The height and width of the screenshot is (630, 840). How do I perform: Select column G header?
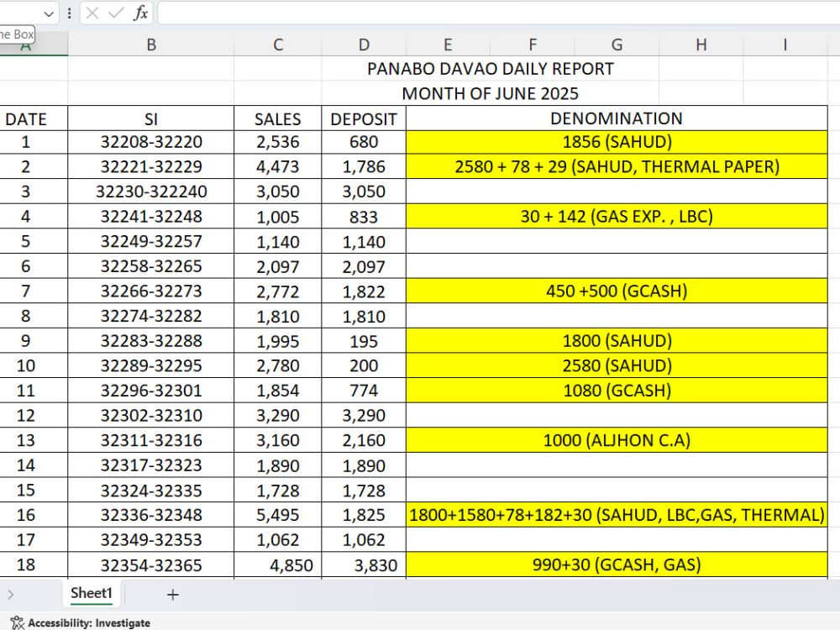(x=617, y=45)
